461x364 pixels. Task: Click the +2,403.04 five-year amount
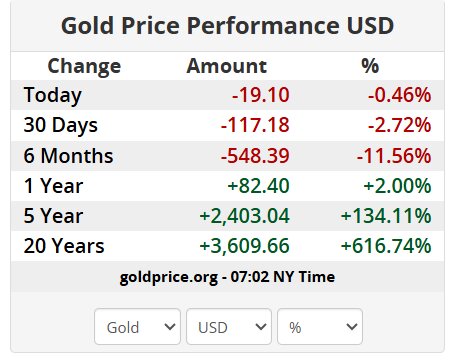(245, 216)
